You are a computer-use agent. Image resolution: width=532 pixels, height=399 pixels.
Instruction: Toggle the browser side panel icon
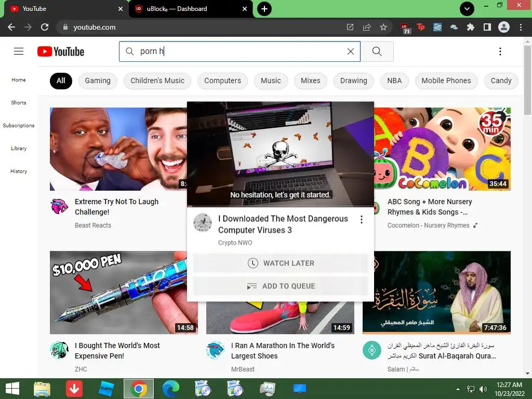click(x=487, y=27)
